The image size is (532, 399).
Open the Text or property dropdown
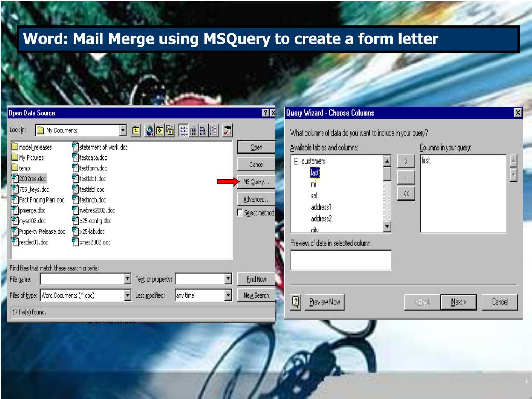[x=228, y=279]
